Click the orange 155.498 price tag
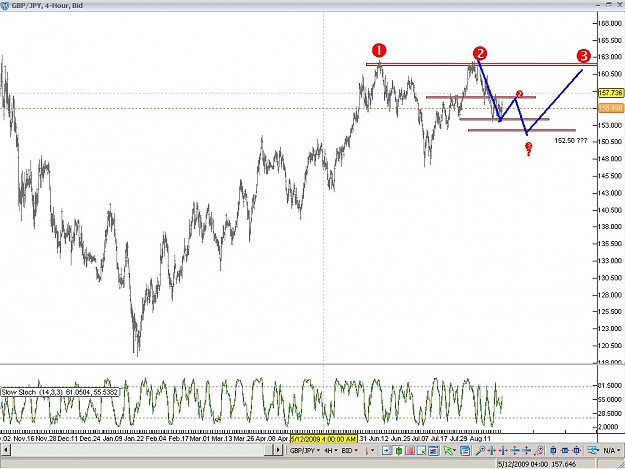This screenshot has width=625, height=469. coord(611,108)
